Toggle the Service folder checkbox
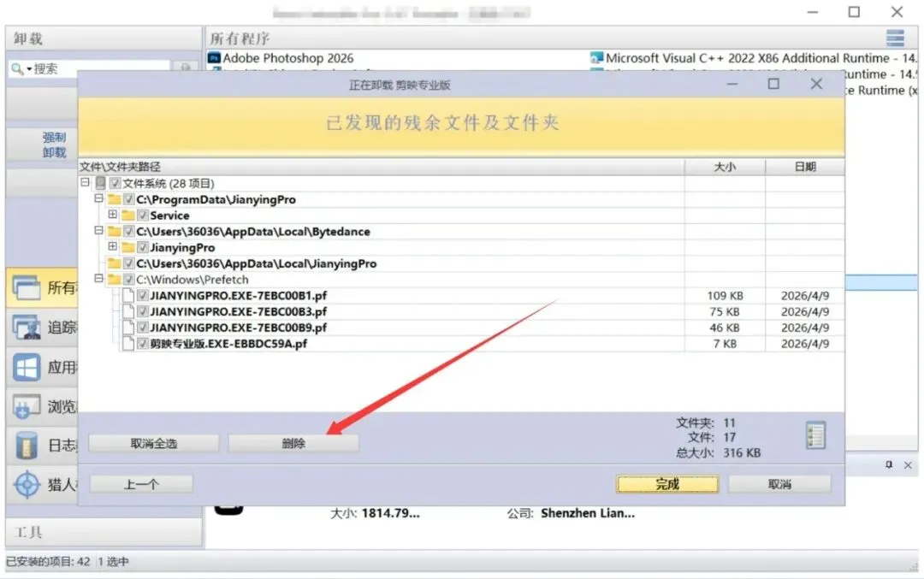 click(143, 215)
